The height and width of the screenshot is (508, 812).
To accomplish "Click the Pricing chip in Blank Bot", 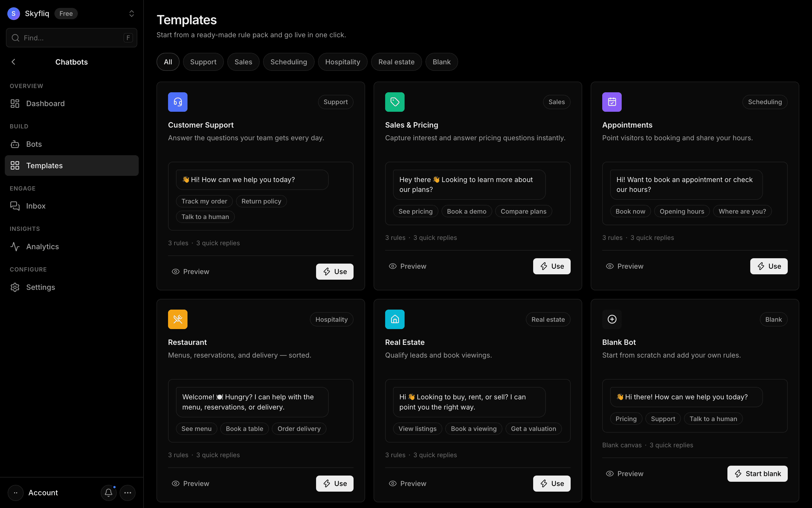I will (626, 419).
